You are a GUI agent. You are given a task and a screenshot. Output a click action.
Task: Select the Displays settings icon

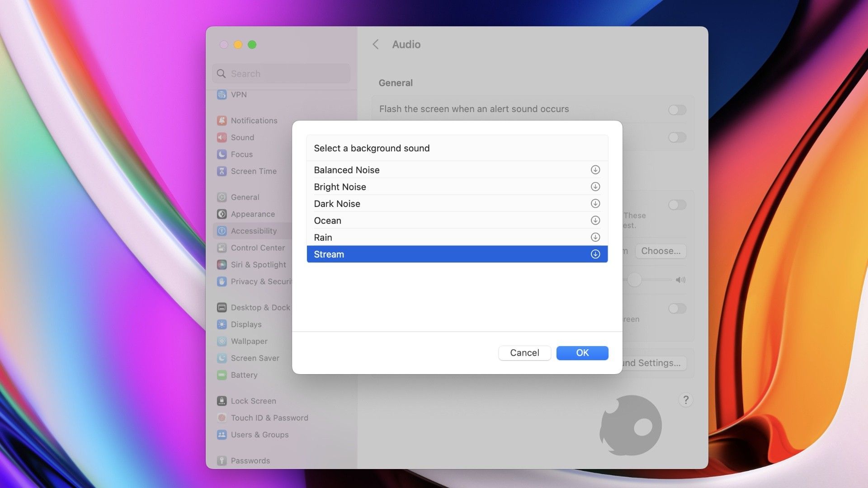coord(222,324)
